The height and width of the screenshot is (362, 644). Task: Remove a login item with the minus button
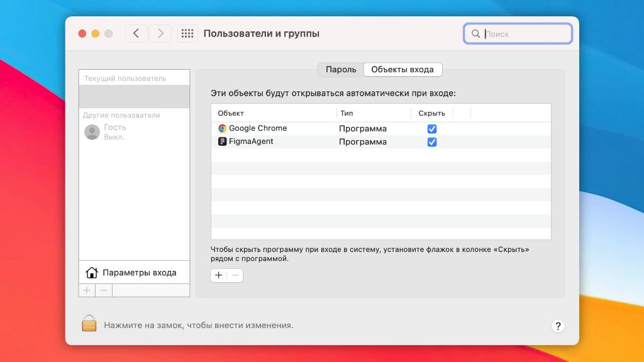click(235, 275)
